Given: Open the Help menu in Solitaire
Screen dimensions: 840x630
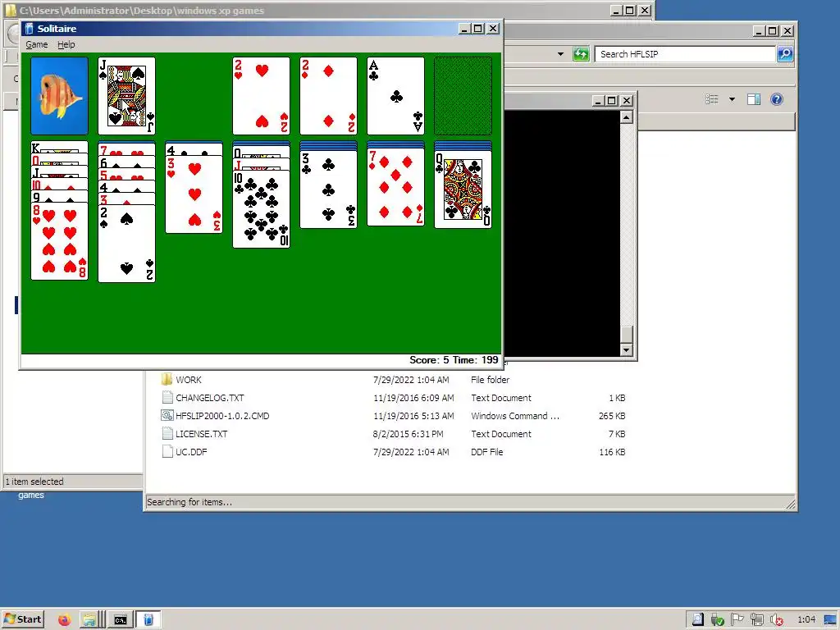Looking at the screenshot, I should 66,44.
